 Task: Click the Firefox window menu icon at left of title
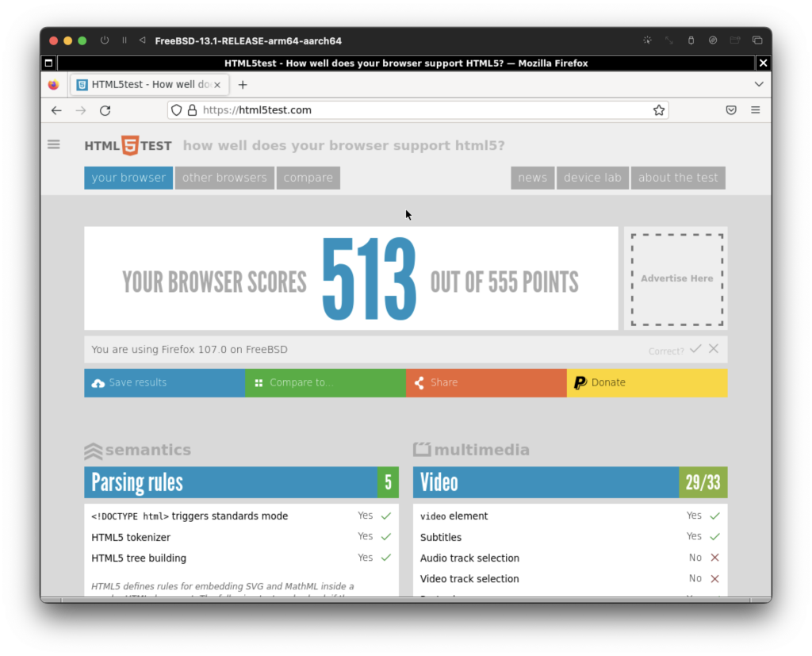coord(48,63)
